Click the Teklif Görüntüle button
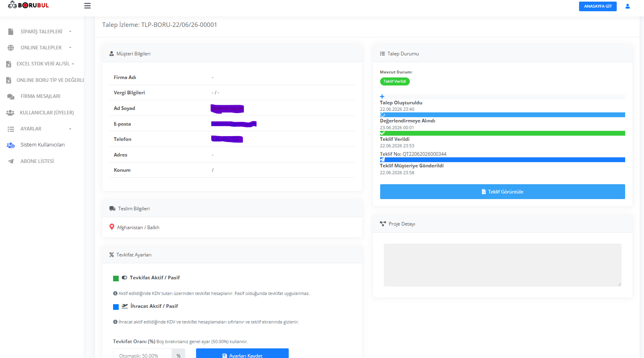 coord(502,192)
